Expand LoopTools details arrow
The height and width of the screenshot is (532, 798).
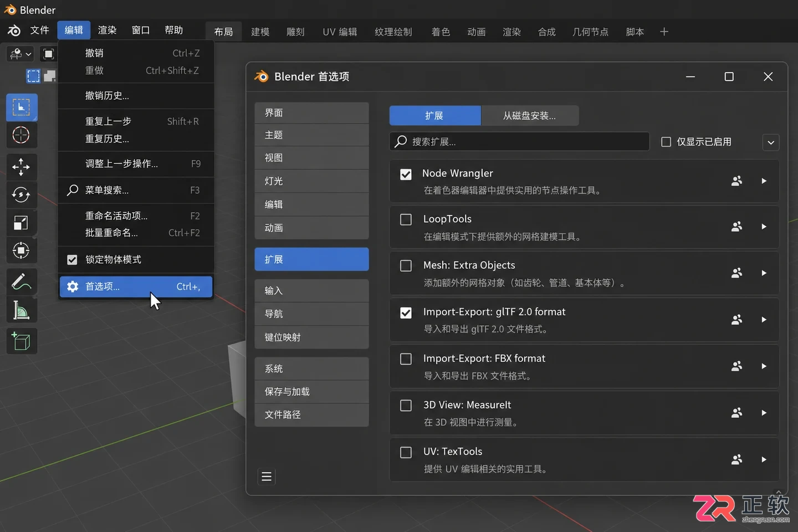tap(764, 227)
